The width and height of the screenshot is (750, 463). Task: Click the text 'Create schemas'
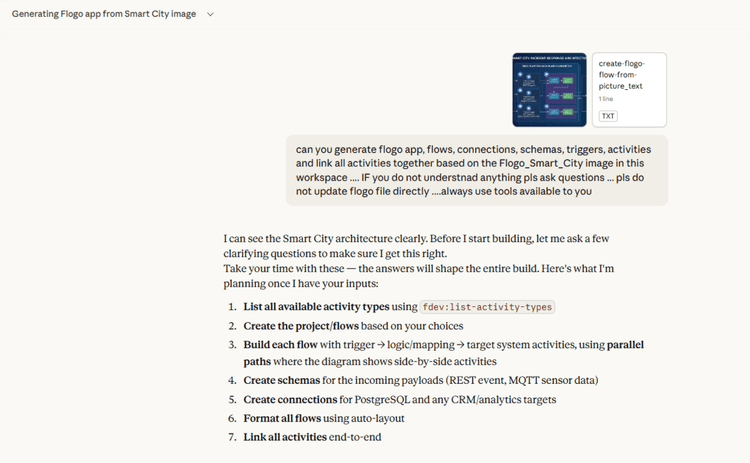pos(282,380)
